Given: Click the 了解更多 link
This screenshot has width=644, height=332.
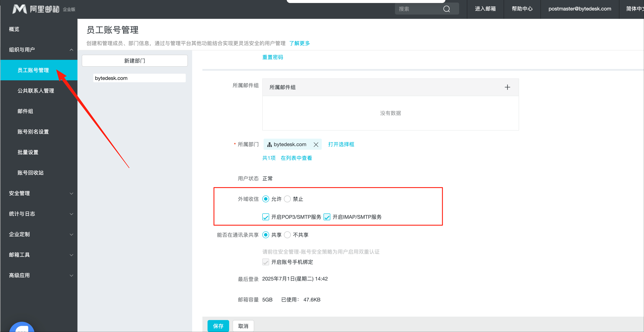Looking at the screenshot, I should [x=300, y=43].
